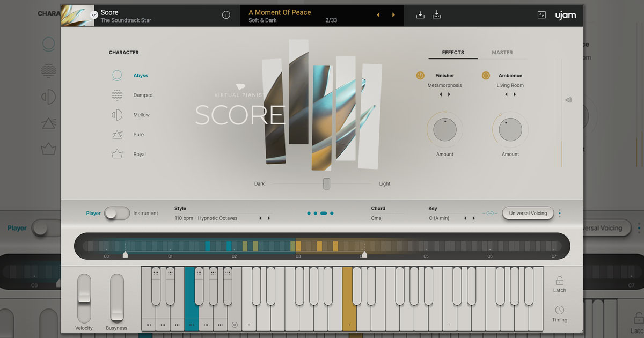Select the Abyss character circle icon
Image resolution: width=644 pixels, height=338 pixels.
click(x=117, y=76)
